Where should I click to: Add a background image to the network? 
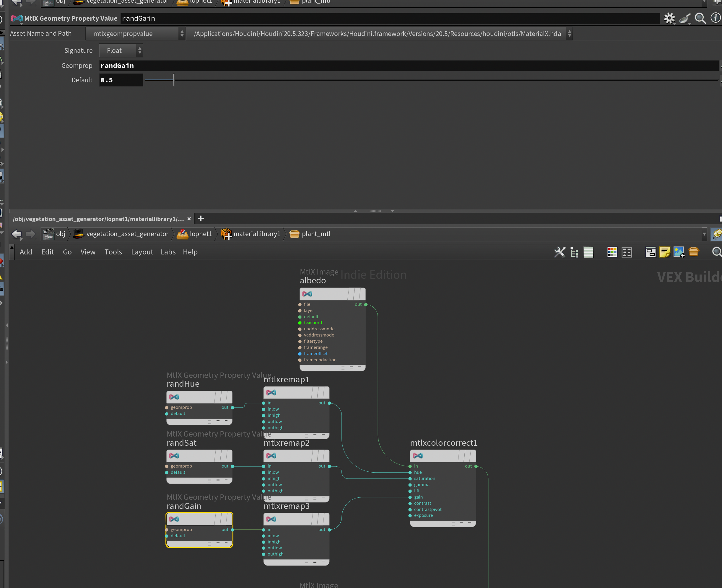click(x=679, y=252)
